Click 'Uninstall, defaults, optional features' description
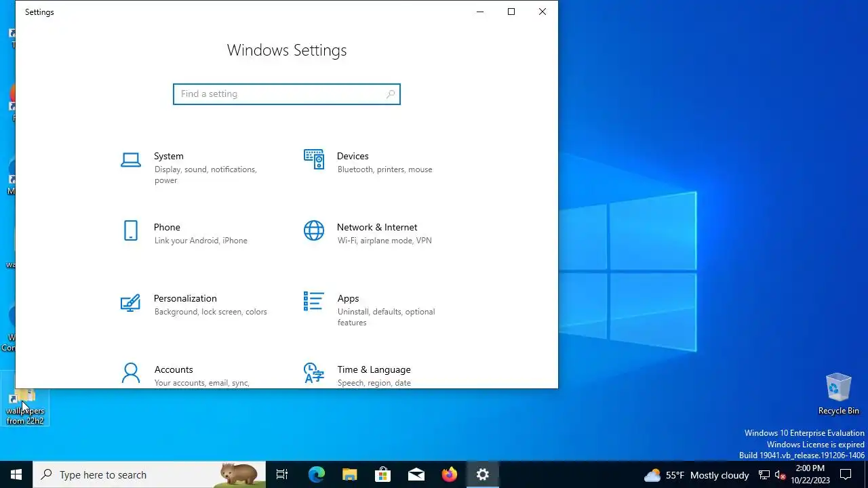This screenshot has height=488, width=868. pos(386,317)
